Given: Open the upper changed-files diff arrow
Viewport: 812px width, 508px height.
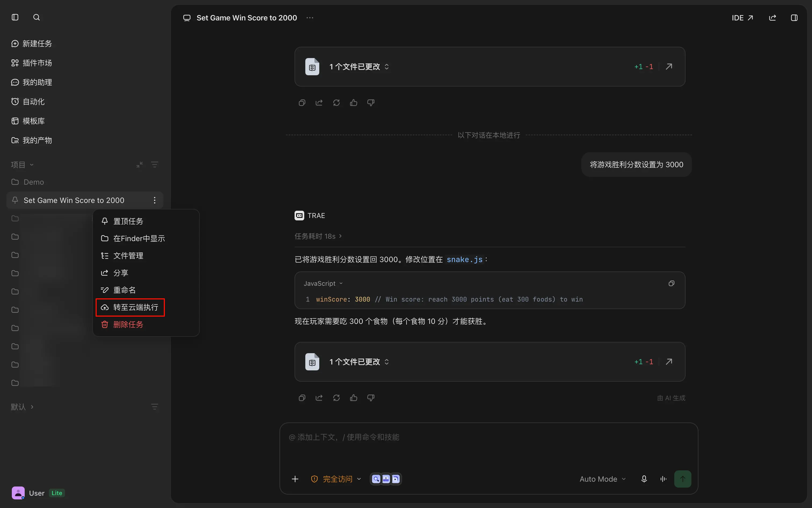Looking at the screenshot, I should 669,67.
